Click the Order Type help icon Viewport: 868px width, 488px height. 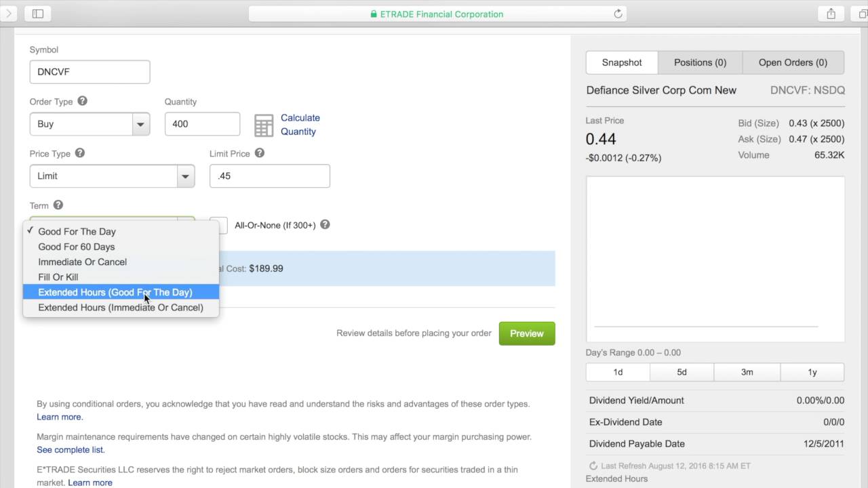(83, 101)
